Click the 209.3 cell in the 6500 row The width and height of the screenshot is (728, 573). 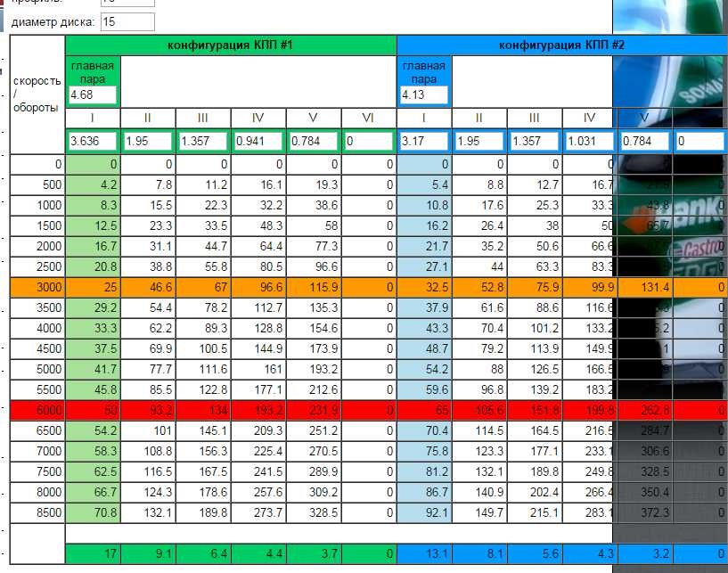[258, 431]
